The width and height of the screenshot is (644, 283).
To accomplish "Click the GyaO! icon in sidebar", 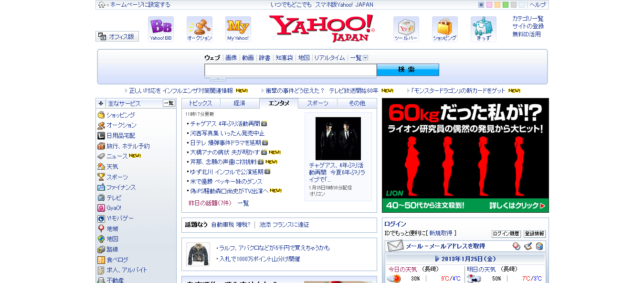I will tap(101, 208).
